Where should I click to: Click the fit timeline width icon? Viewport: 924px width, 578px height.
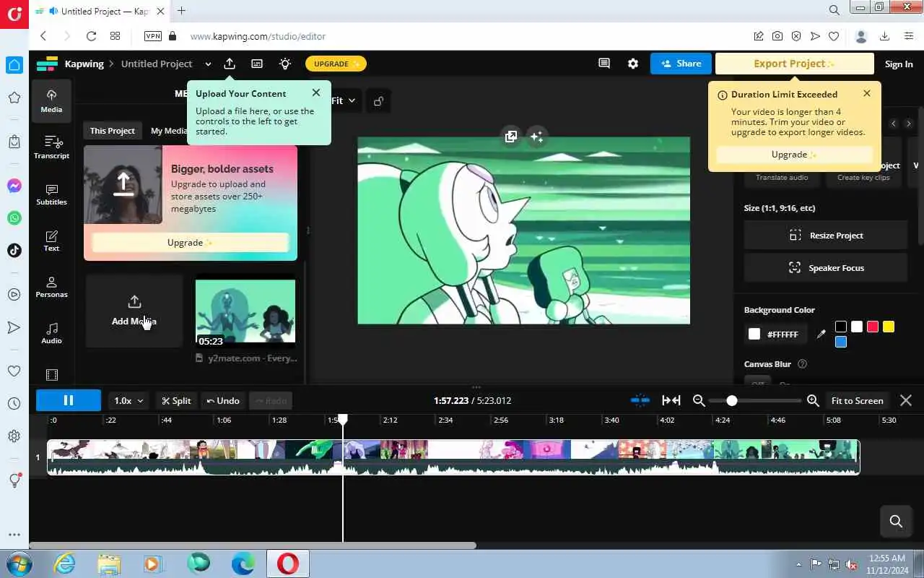(671, 400)
